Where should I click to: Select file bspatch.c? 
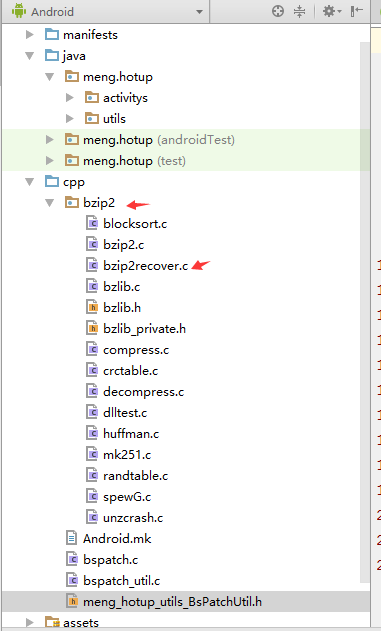pos(111,560)
